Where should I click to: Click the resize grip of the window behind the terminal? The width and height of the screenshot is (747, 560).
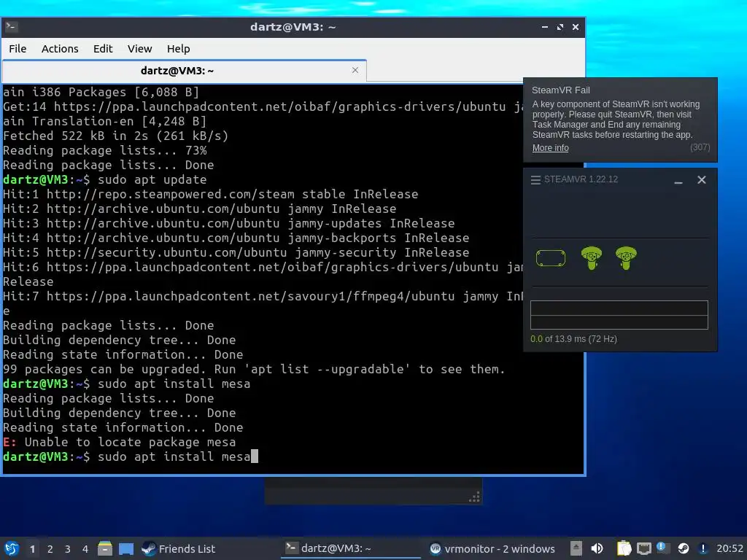pyautogui.click(x=474, y=497)
